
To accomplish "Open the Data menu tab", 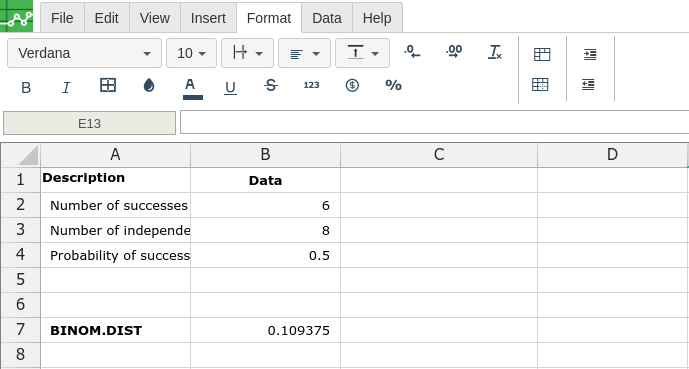I will pos(326,18).
